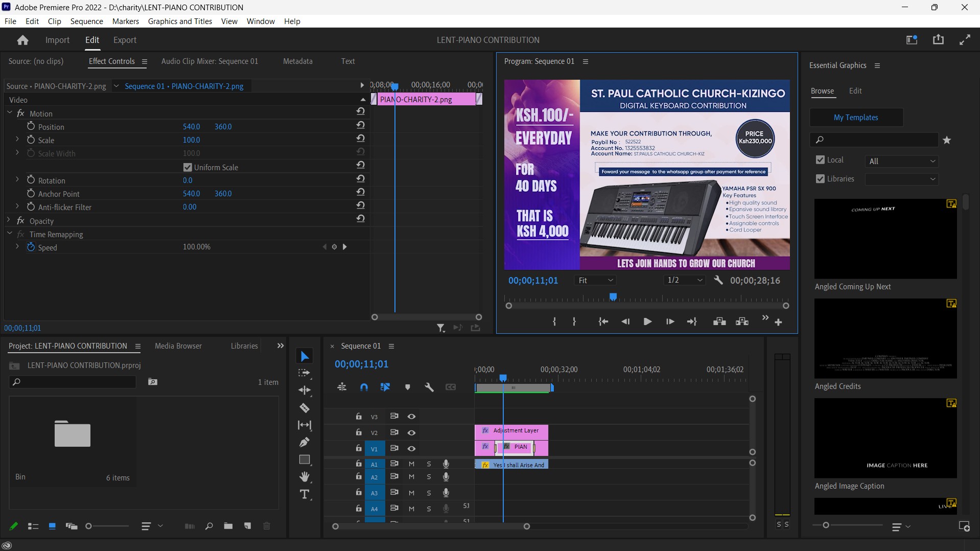Open the Export workspace

coord(125,40)
